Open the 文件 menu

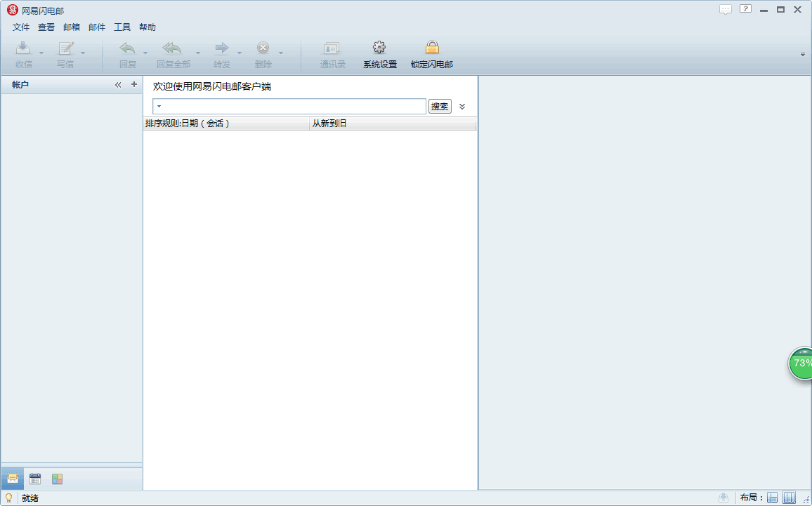point(21,27)
